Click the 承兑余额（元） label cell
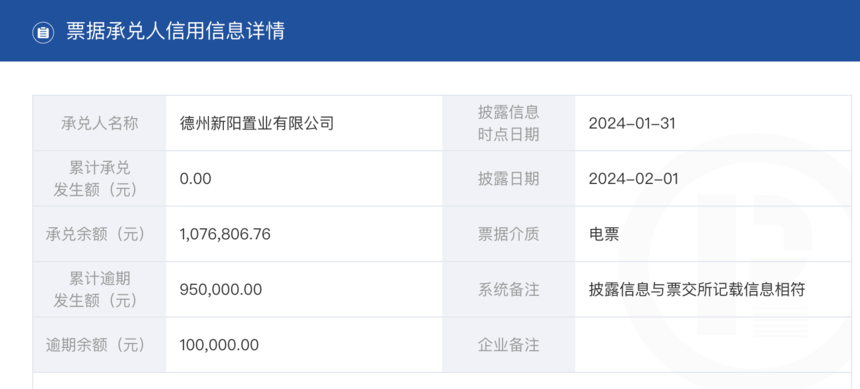 99,234
